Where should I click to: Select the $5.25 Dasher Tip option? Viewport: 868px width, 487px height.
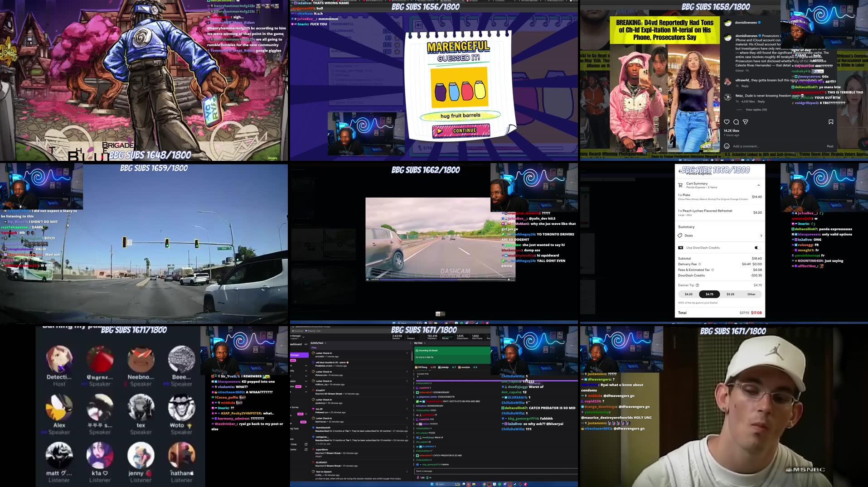(731, 294)
